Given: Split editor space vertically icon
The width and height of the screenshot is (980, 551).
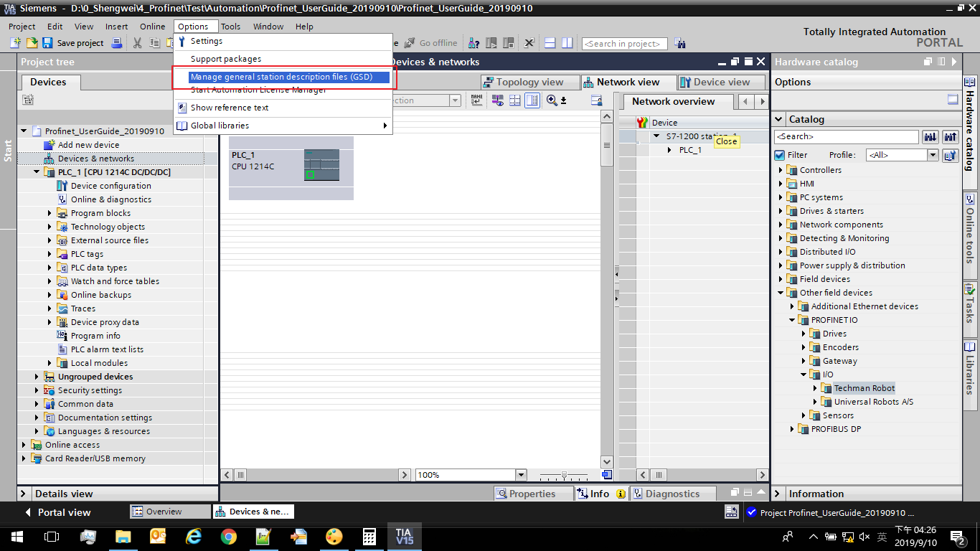Looking at the screenshot, I should [x=567, y=43].
